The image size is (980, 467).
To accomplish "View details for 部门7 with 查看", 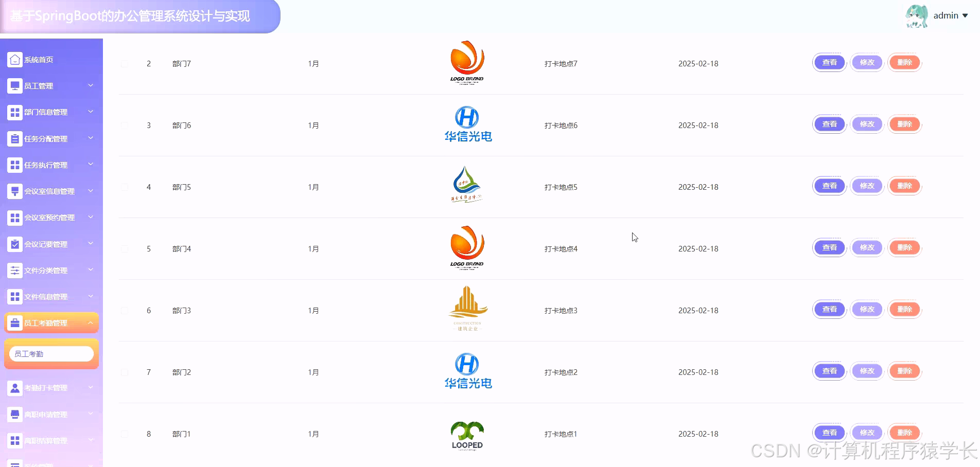I will click(830, 63).
